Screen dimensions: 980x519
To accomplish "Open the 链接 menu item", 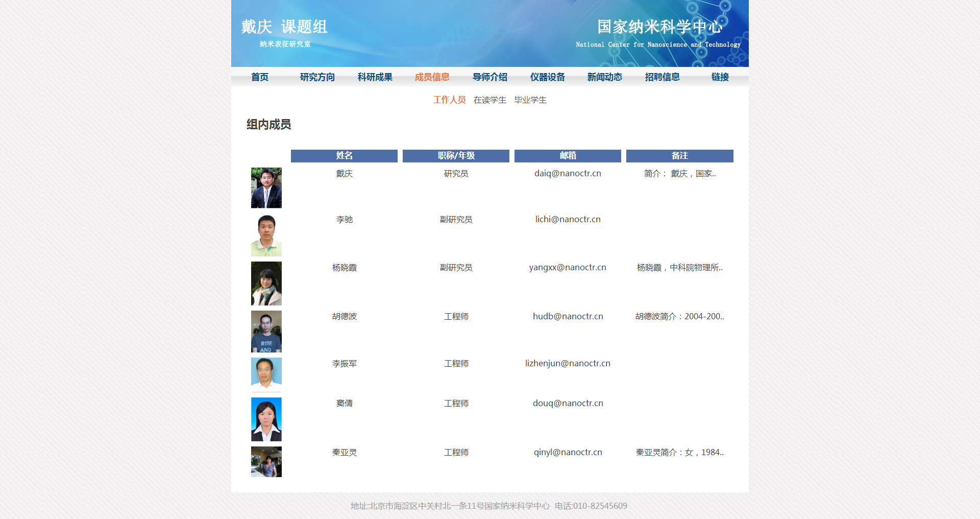I will (x=720, y=77).
